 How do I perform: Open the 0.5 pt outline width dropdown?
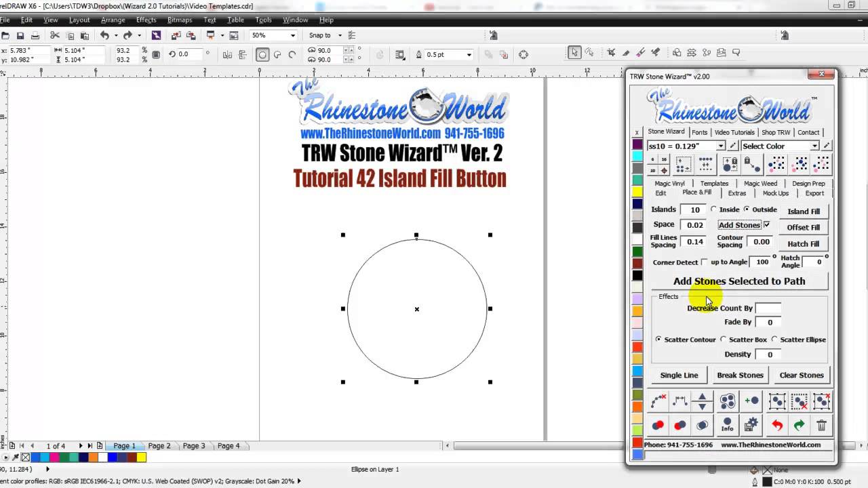469,55
